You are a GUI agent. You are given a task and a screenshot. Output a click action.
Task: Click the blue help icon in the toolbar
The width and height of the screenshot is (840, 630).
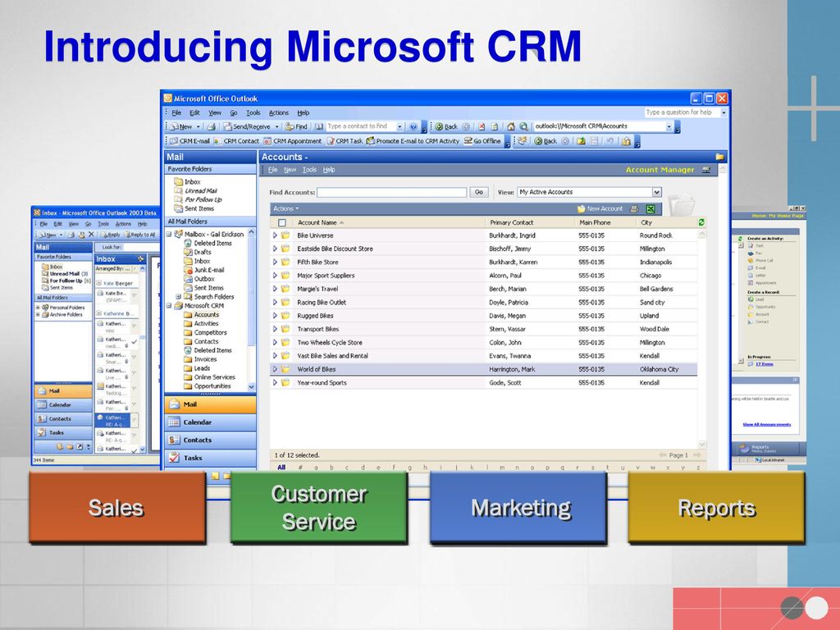pyautogui.click(x=413, y=126)
